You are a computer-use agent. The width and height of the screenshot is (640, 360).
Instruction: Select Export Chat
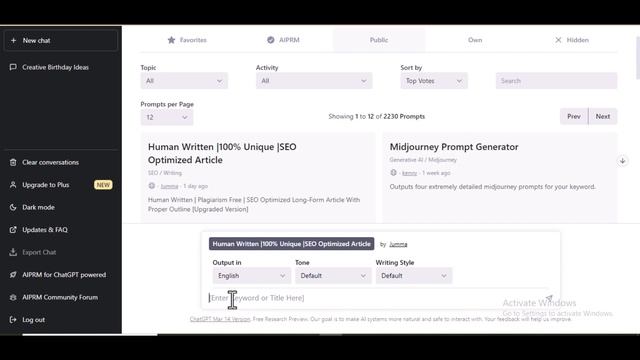point(61,252)
